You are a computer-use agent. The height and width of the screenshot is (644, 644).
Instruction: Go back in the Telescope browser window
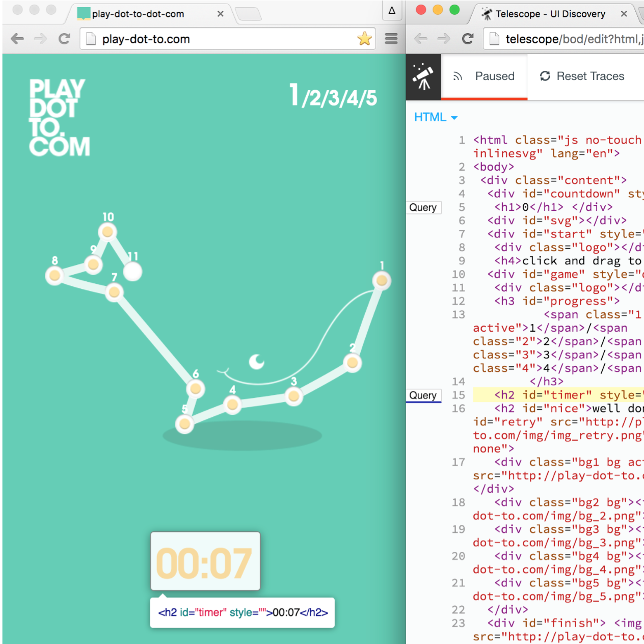tap(421, 39)
